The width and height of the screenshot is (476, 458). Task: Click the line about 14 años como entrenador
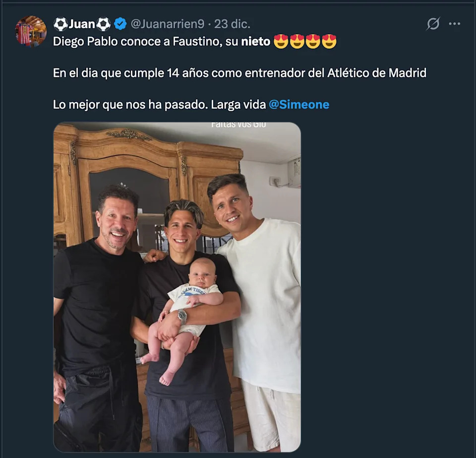(239, 73)
